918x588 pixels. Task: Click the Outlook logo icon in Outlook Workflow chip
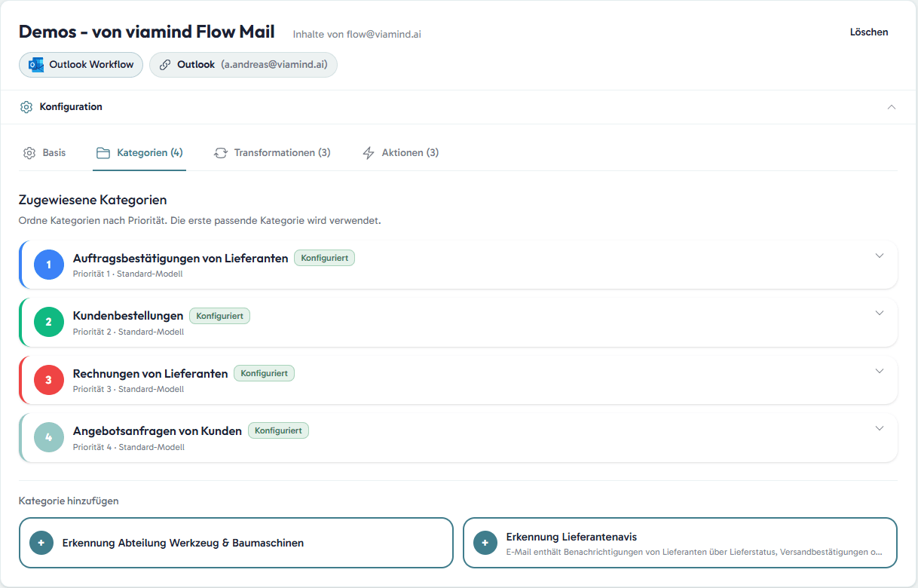point(35,65)
